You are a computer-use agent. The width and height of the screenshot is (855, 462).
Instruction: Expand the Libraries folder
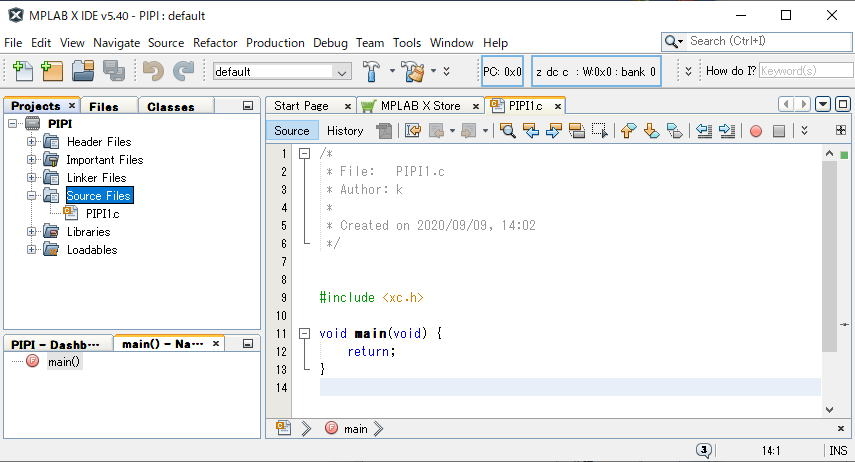[32, 232]
